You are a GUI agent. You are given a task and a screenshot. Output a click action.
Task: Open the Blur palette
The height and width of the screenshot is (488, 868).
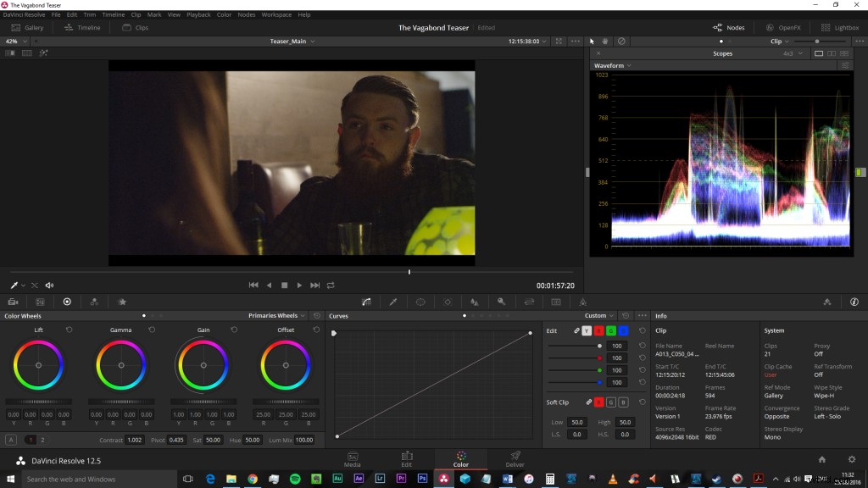pyautogui.click(x=474, y=301)
